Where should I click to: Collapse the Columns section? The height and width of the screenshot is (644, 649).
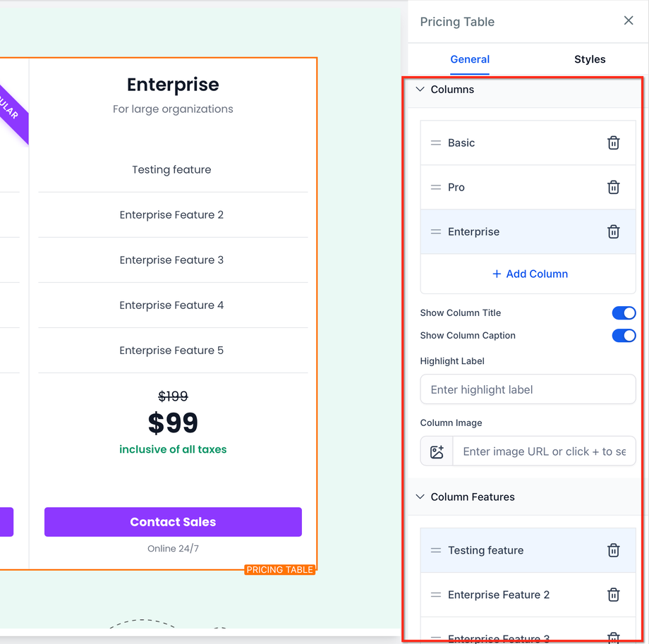click(420, 90)
